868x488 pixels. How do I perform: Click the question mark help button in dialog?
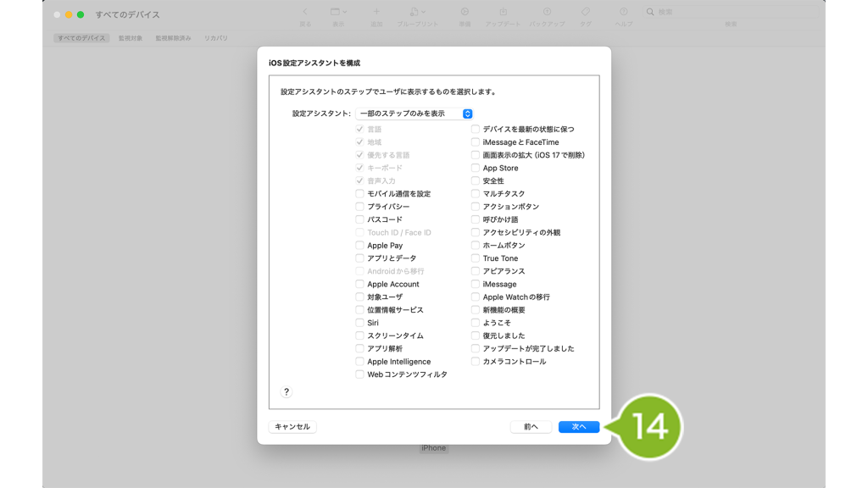[287, 391]
